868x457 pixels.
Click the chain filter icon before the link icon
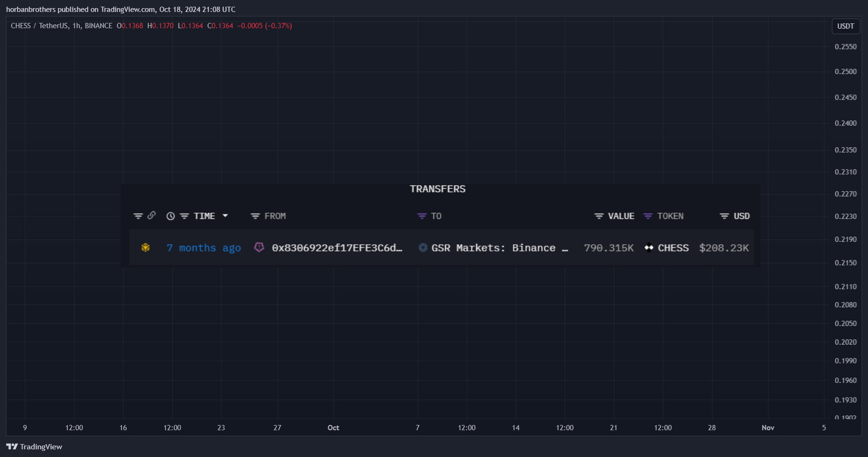pyautogui.click(x=138, y=216)
